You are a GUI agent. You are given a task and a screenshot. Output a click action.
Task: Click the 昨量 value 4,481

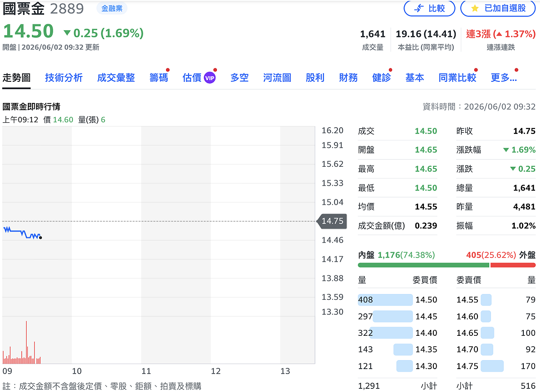click(x=524, y=207)
